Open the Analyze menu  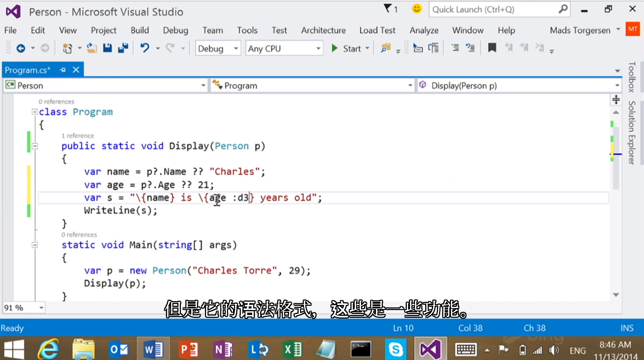pos(424,30)
